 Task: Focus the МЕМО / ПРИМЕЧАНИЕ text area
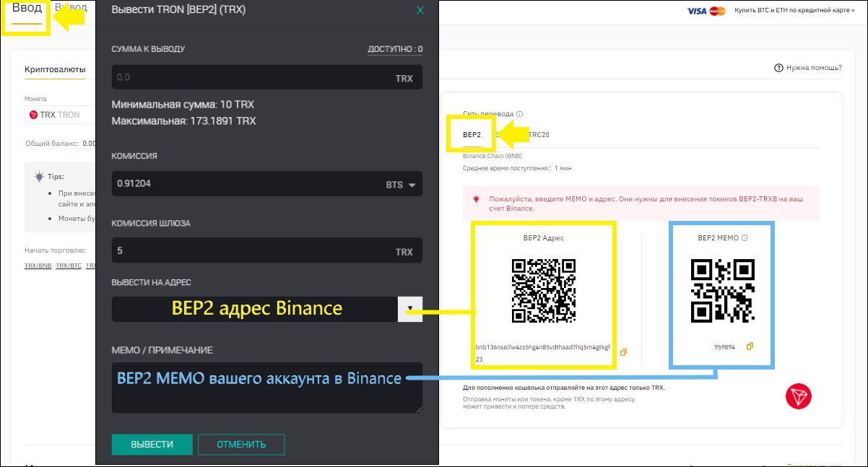pos(267,388)
